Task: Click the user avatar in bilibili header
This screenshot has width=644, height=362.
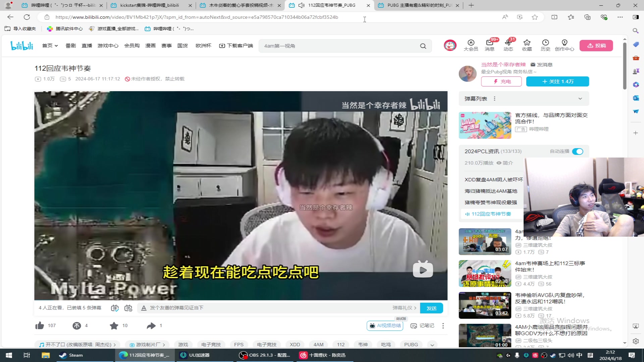Action: (x=450, y=45)
